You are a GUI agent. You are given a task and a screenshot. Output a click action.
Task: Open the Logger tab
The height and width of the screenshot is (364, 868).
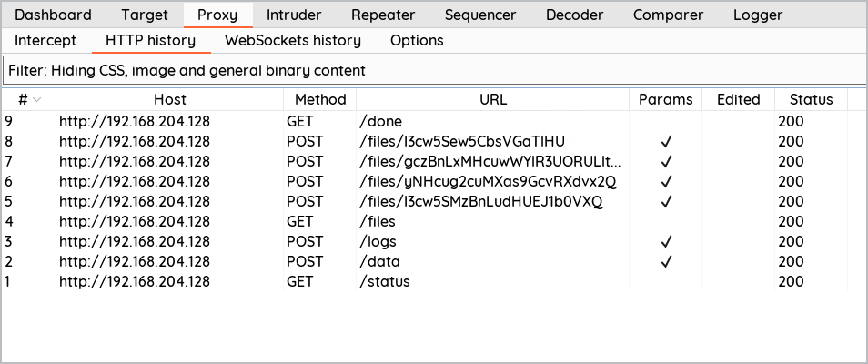point(758,15)
